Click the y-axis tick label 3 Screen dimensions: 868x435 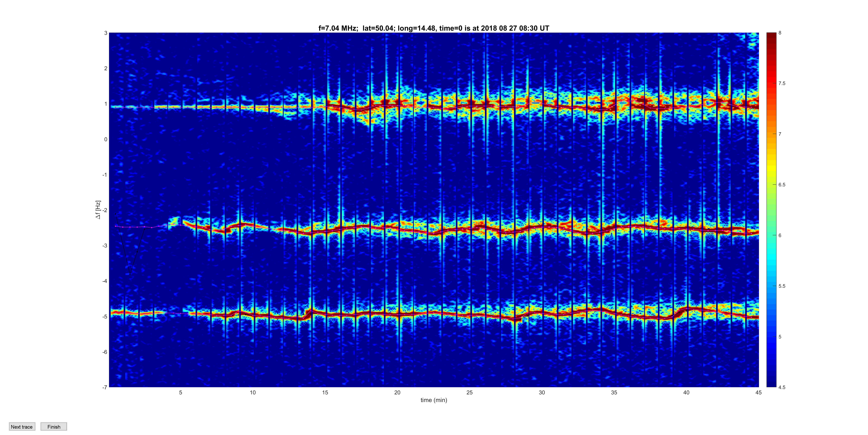[106, 33]
